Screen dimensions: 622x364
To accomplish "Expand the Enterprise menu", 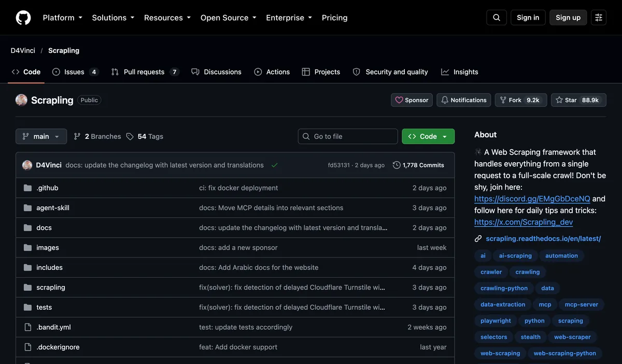I will [289, 18].
